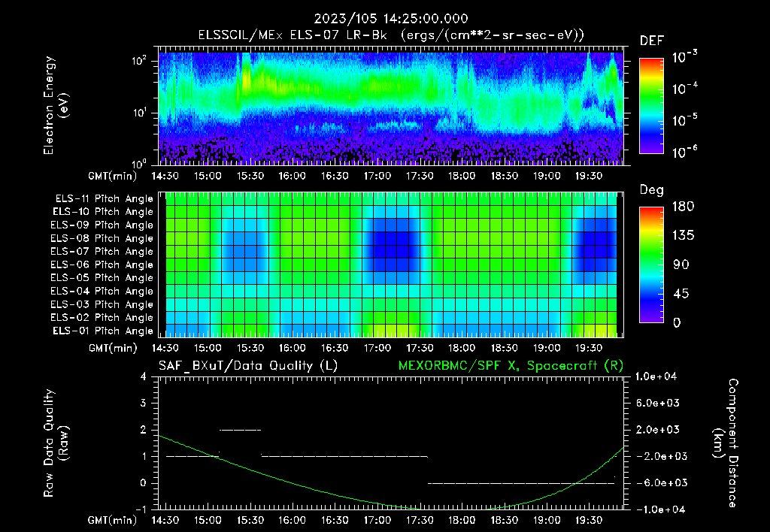The height and width of the screenshot is (532, 770).
Task: Click the ELS-01 Pitch Angle row label
Action: click(103, 331)
